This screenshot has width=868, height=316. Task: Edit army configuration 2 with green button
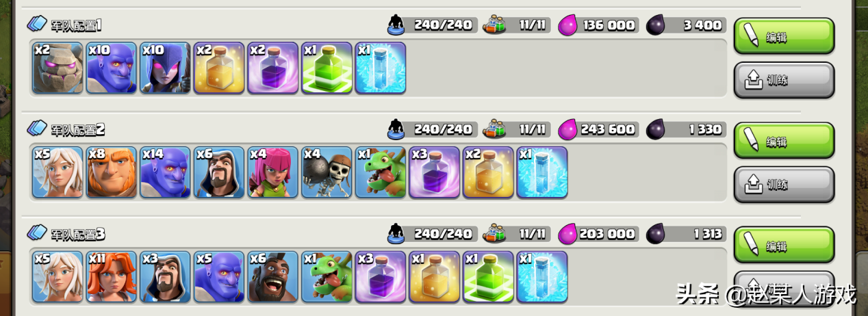pos(784,141)
